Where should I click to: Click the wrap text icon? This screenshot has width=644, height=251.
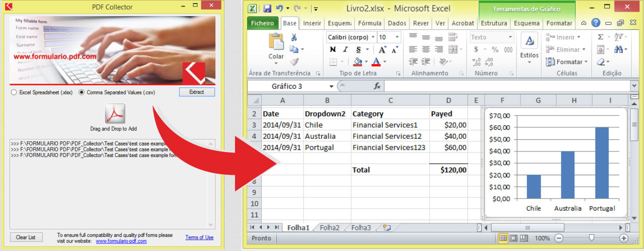click(453, 37)
